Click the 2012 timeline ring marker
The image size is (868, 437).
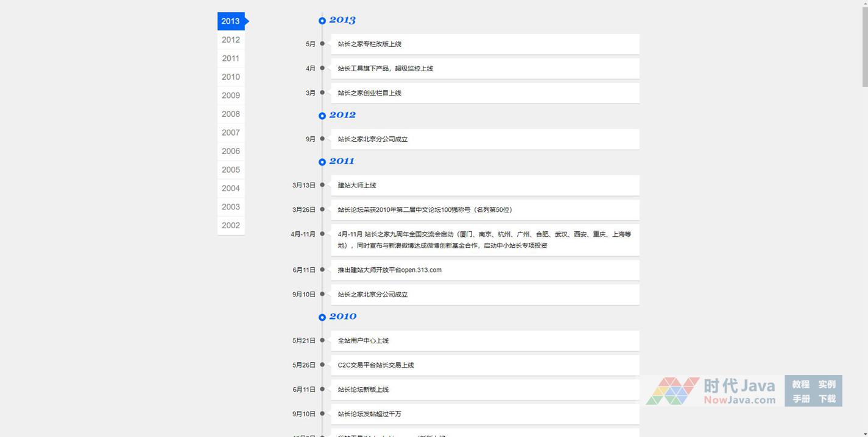[x=322, y=116]
